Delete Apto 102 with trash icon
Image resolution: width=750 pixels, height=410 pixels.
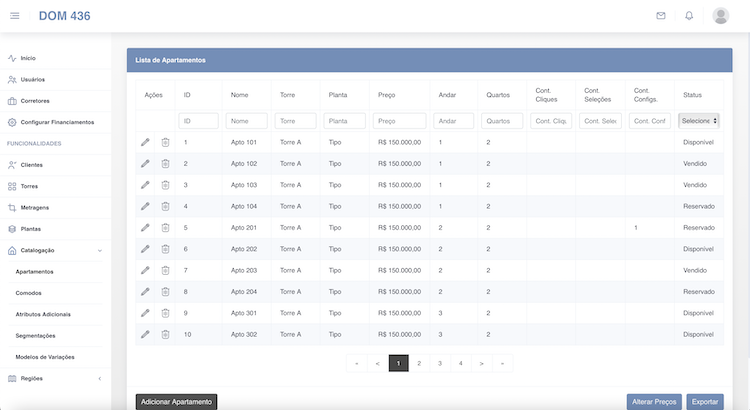165,164
